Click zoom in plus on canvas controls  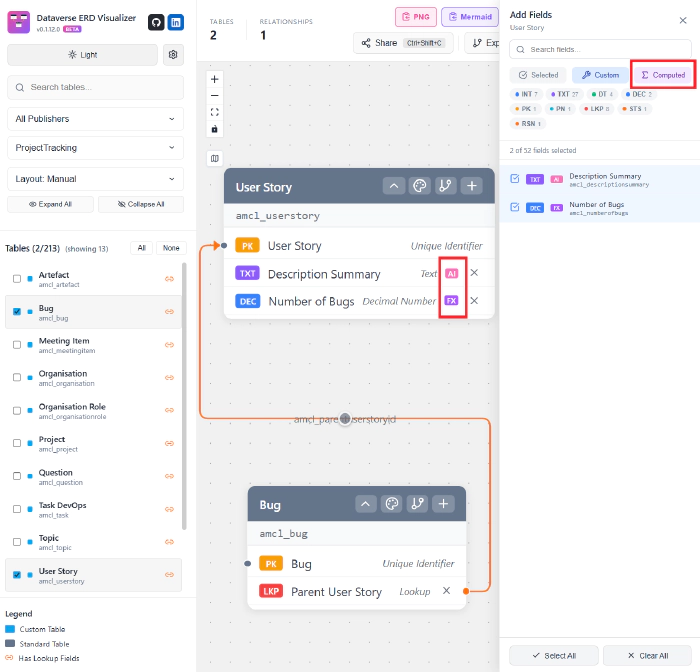click(x=215, y=79)
